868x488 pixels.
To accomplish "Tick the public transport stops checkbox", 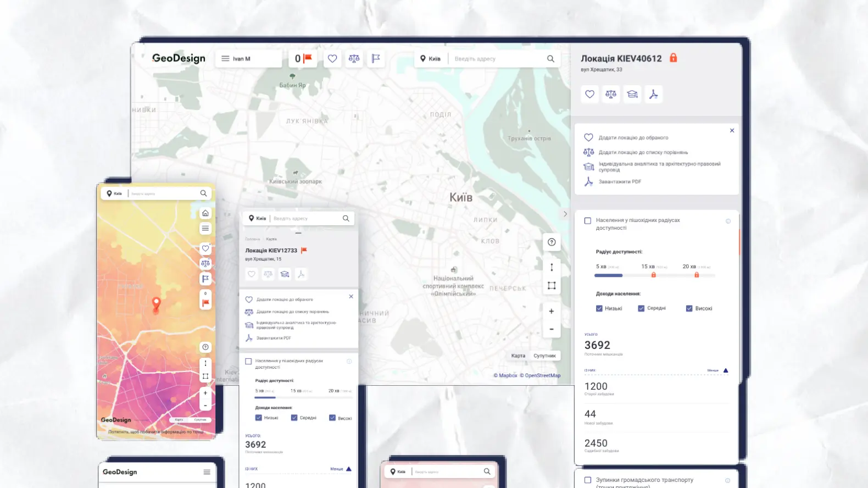I will [x=588, y=480].
